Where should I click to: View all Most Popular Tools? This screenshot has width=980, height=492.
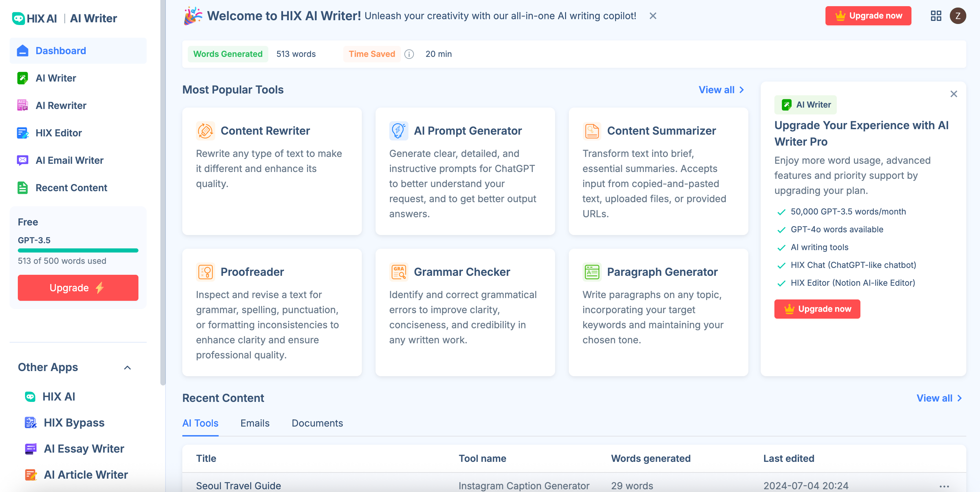tap(721, 90)
